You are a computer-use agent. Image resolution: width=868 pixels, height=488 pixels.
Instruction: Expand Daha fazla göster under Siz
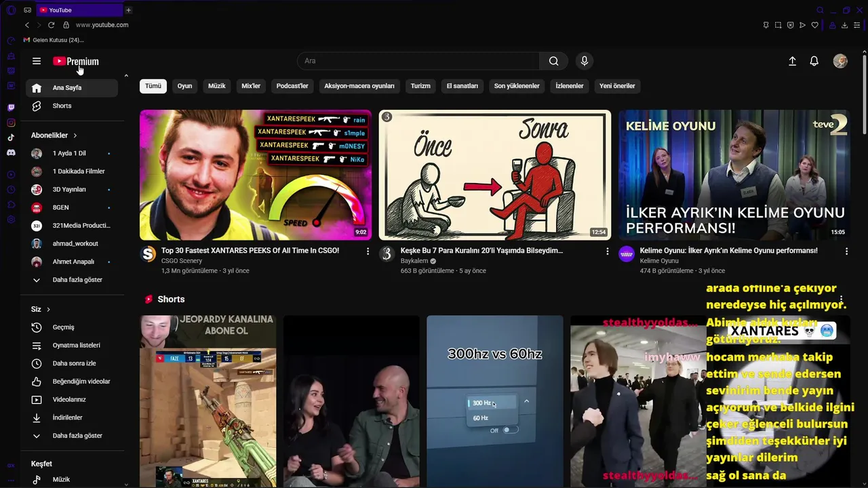[x=72, y=436]
